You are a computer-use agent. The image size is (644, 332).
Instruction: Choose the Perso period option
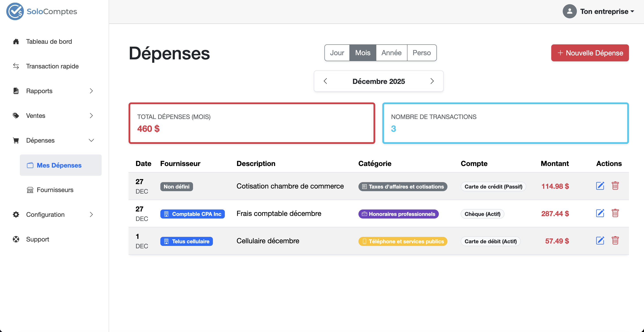422,53
